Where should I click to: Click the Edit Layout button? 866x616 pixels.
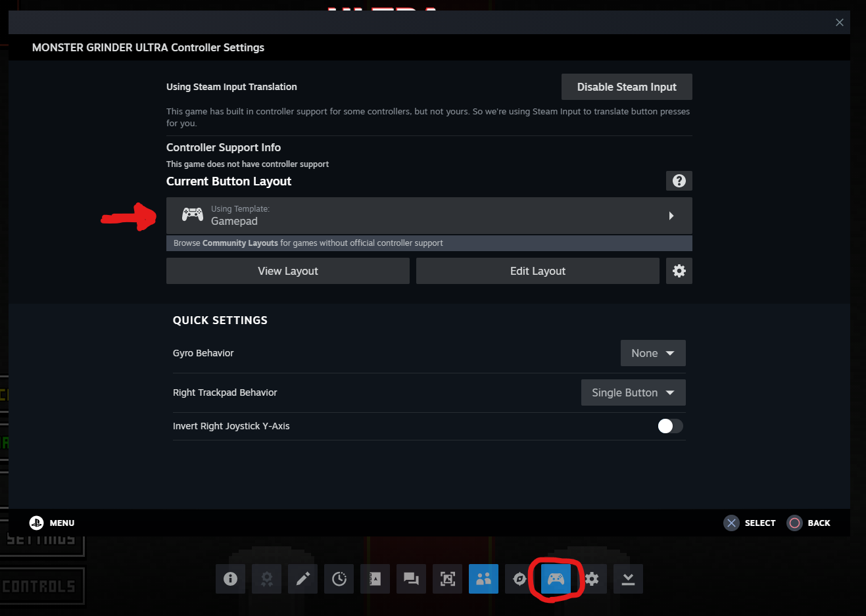pos(538,271)
